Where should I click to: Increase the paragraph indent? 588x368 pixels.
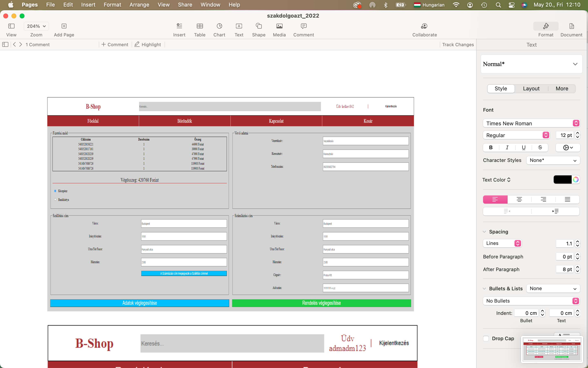point(556,211)
